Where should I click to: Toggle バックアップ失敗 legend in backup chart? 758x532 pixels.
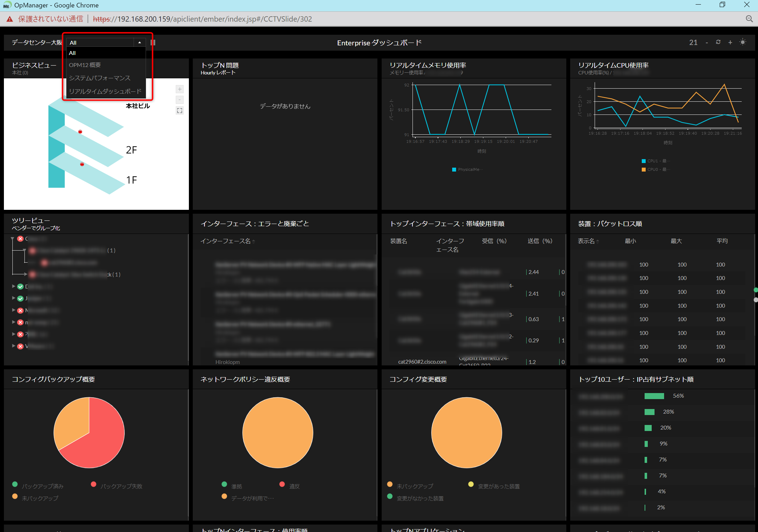121,486
